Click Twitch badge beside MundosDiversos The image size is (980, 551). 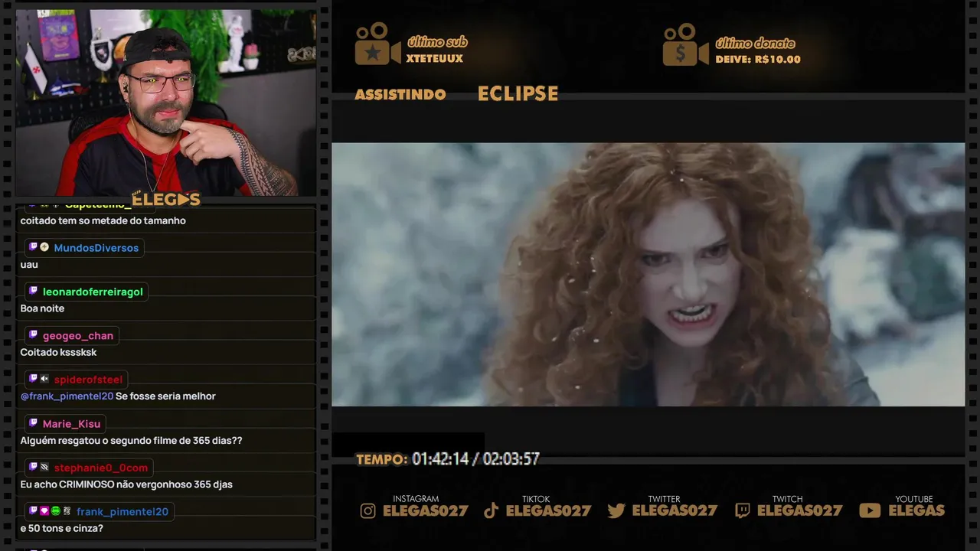33,247
